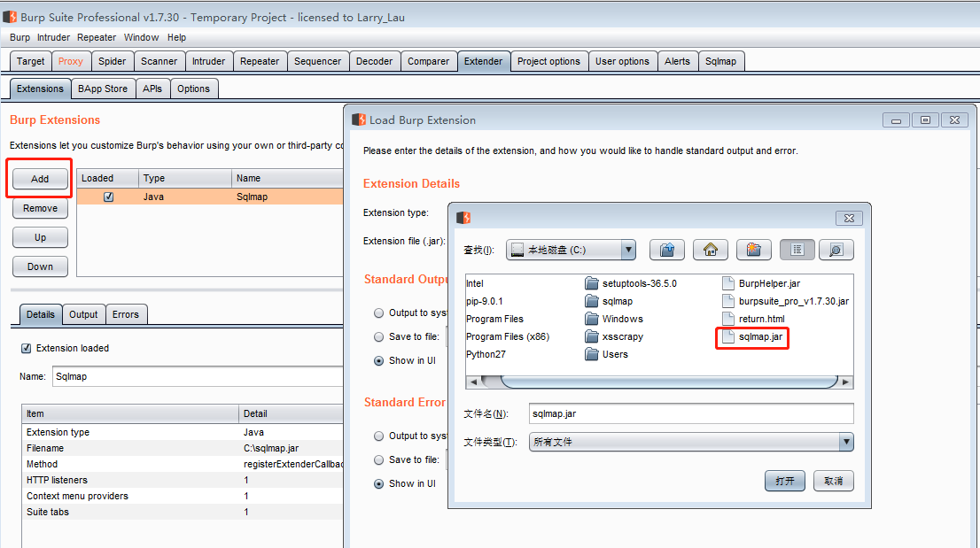
Task: Select the Users folder
Action: point(607,354)
